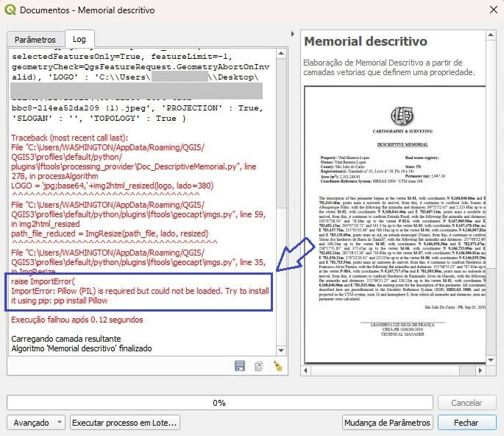This screenshot has width=504, height=436.
Task: Click help panel scroll left arrow
Action: click(305, 370)
